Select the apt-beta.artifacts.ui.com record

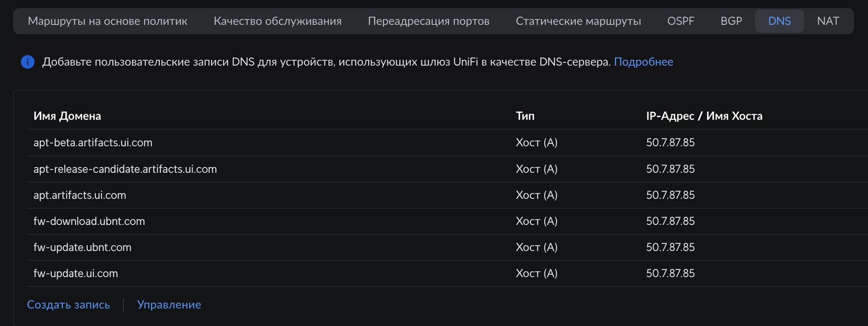coord(93,143)
